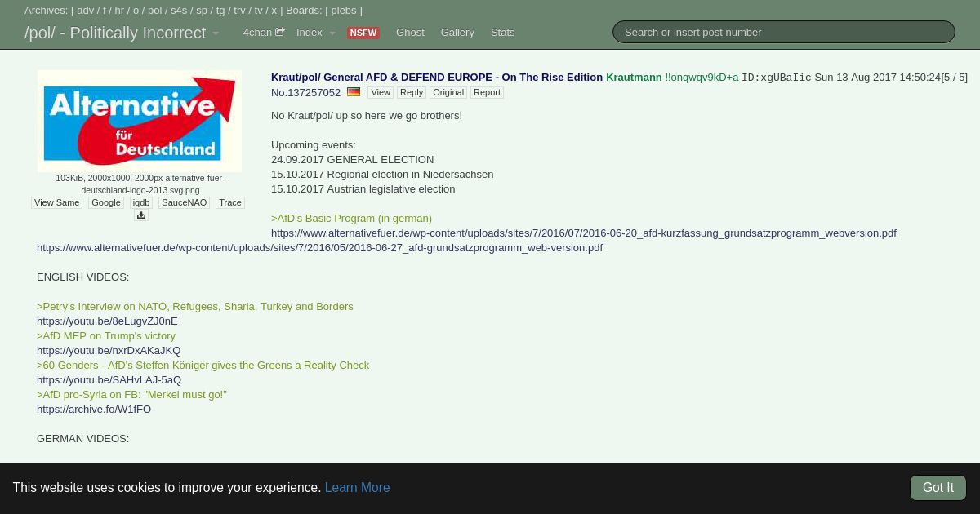Open the youtu.be/8eLugvZJ0nE link
The width and height of the screenshot is (980, 514).
pyautogui.click(x=107, y=321)
